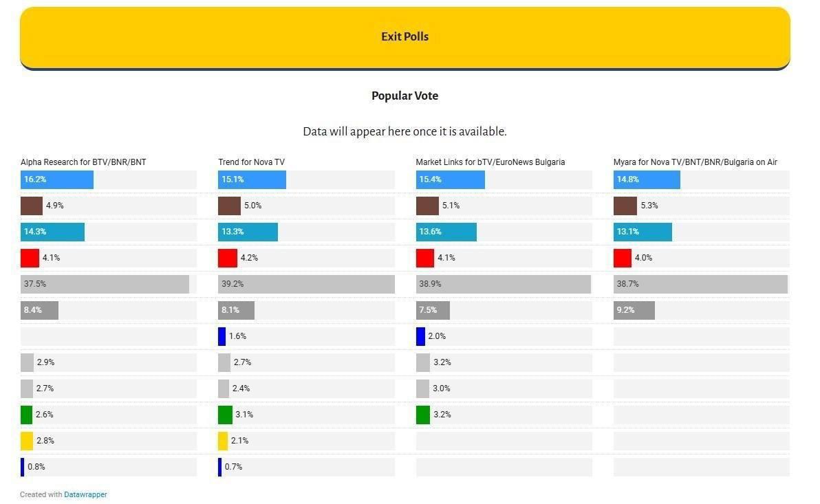This screenshot has width=820, height=504.
Task: Open the Datawrapper link
Action: pos(85,494)
